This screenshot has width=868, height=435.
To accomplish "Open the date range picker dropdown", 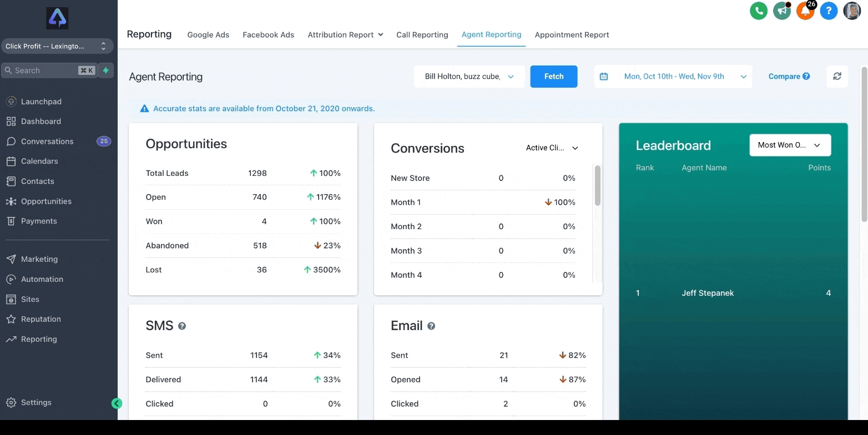I will click(x=673, y=77).
